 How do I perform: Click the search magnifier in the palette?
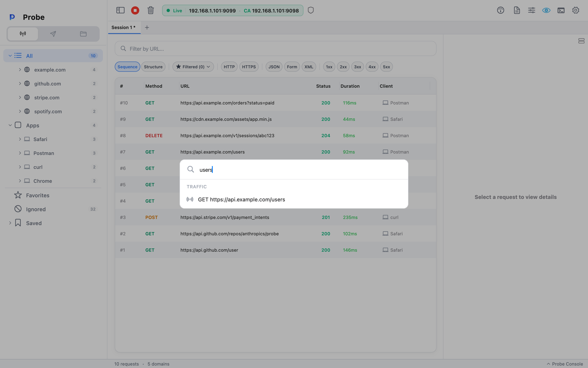pos(191,169)
